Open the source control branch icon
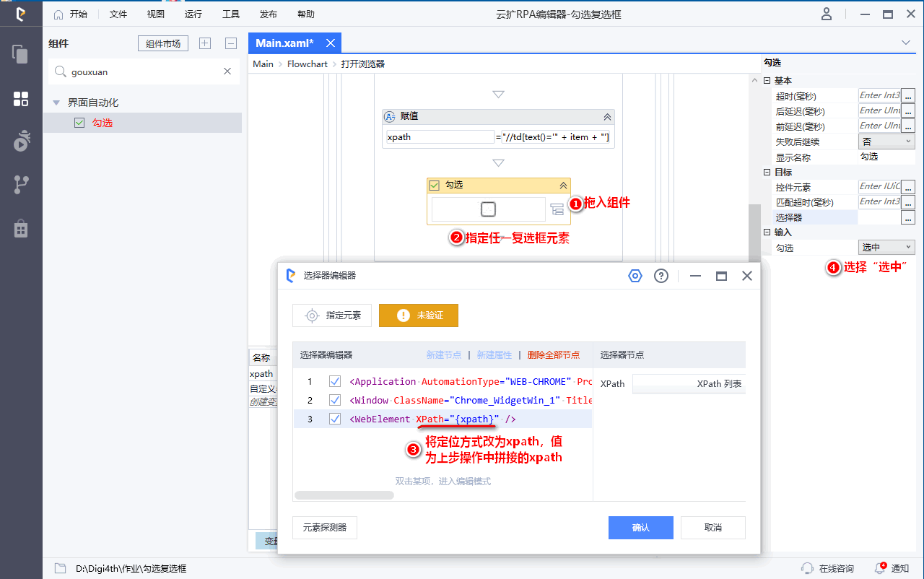This screenshot has height=579, width=924. (21, 185)
